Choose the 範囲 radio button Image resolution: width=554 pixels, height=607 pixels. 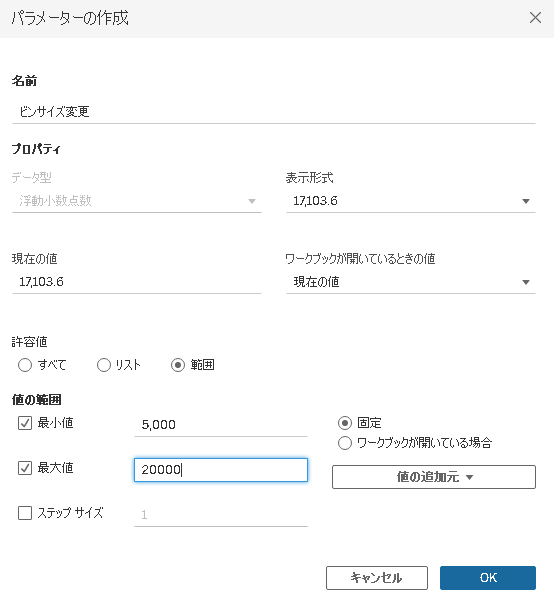tap(178, 365)
